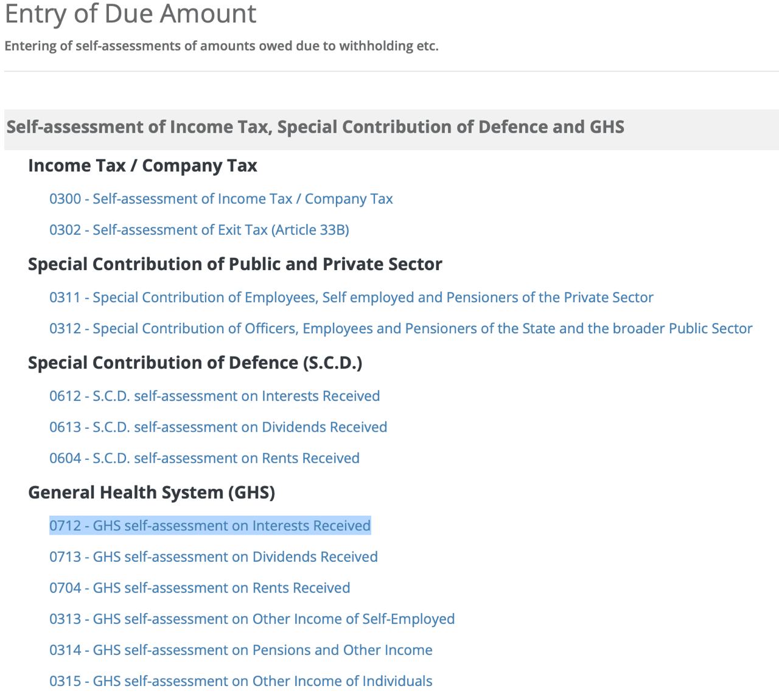
Task: Open 0612 S.C.D. self-assessment on Interests Received
Action: point(214,396)
